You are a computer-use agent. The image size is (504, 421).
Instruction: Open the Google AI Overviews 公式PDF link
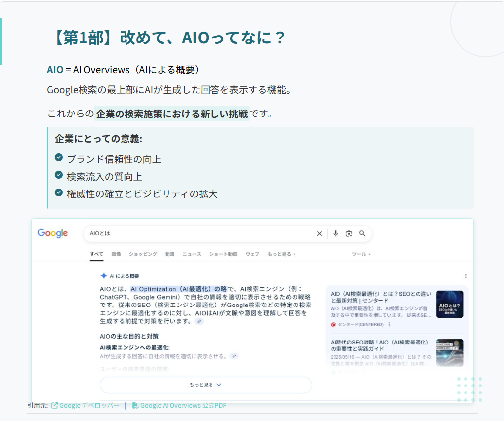(179, 405)
